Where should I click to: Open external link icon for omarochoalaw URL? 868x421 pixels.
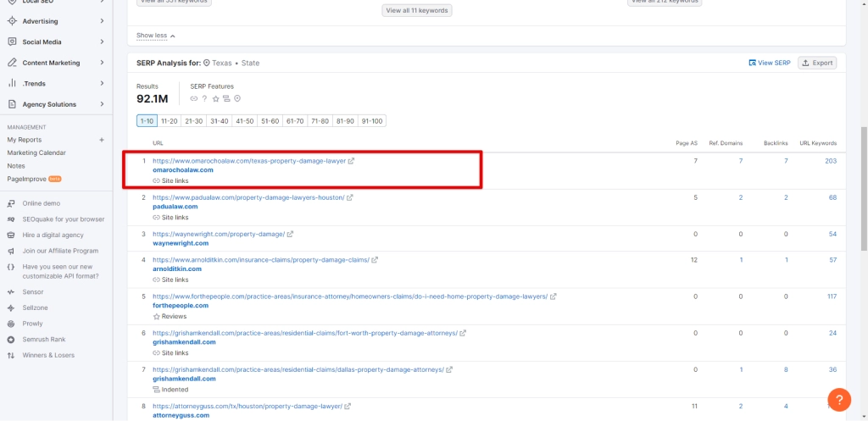coord(352,161)
